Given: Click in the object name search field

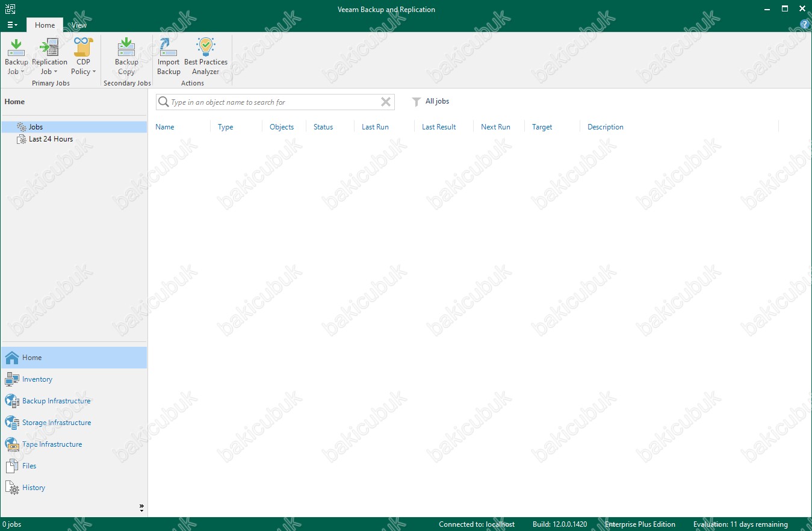Looking at the screenshot, I should point(274,102).
